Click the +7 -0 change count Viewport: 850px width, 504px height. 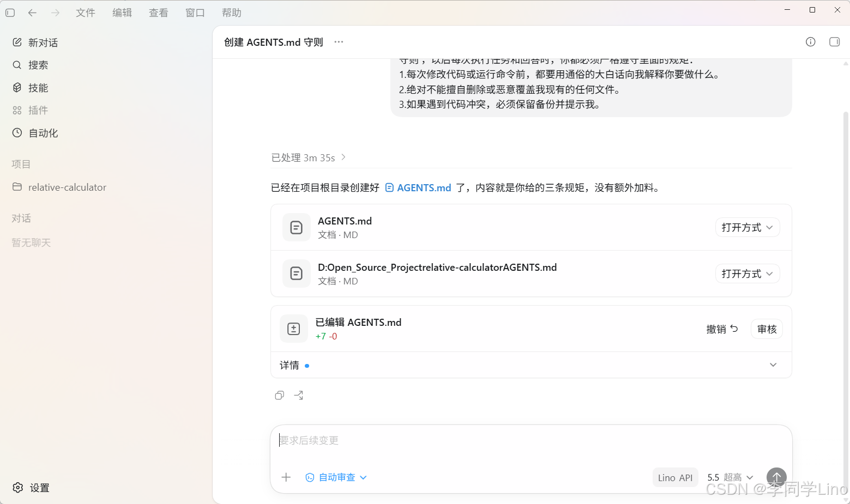coord(326,336)
